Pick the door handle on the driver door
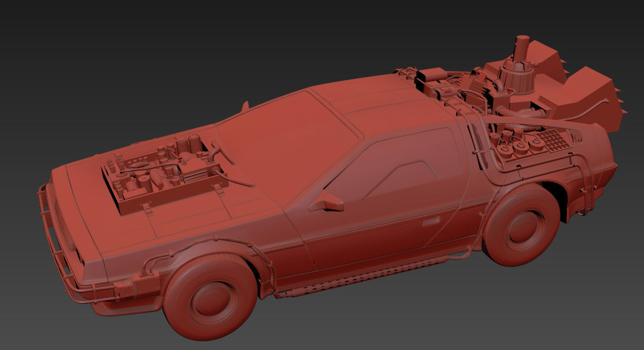This screenshot has width=644, height=350. click(431, 221)
